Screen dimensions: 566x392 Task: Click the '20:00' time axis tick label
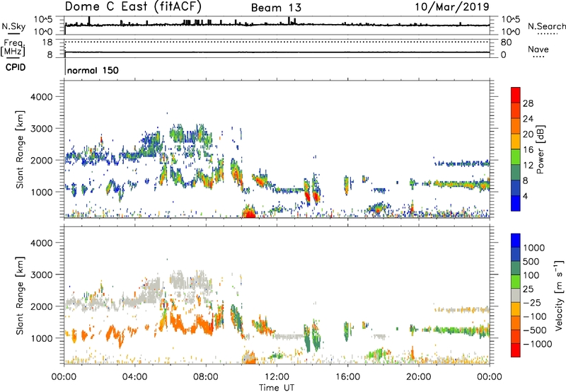(x=418, y=377)
